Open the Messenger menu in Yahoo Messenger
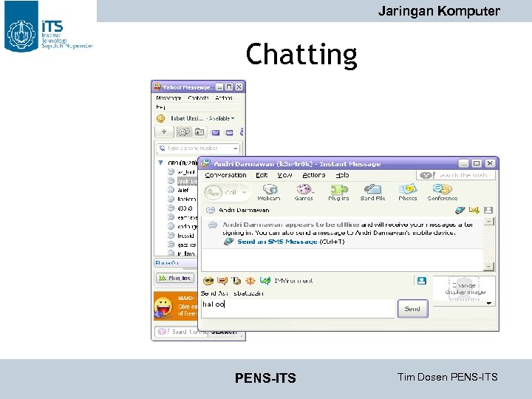 point(168,98)
